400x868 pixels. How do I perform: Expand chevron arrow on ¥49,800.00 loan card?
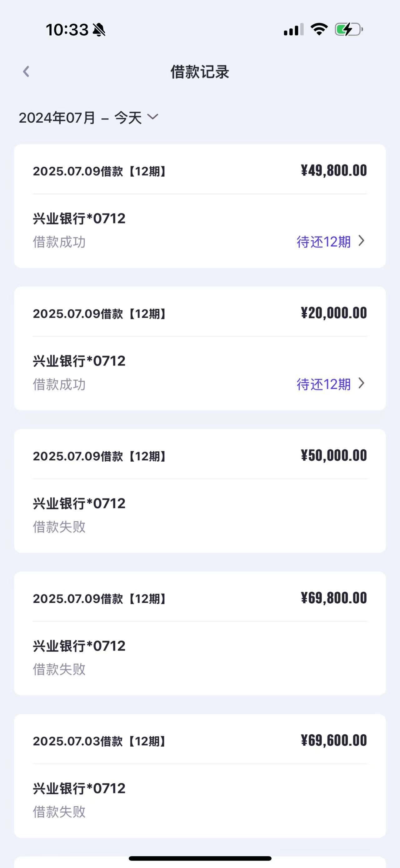(362, 241)
